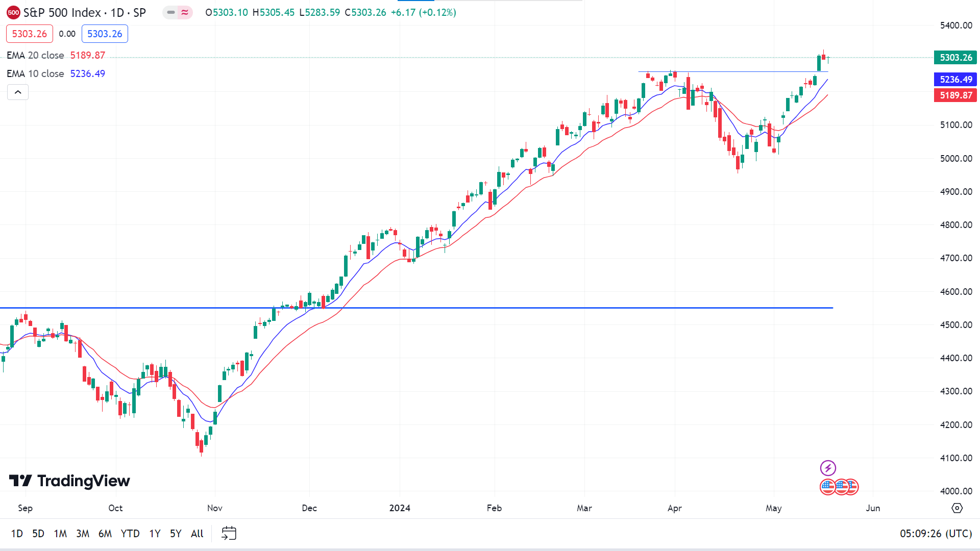Toggle the gray dash pill beside the symbol
The width and height of the screenshot is (980, 551).
171,13
